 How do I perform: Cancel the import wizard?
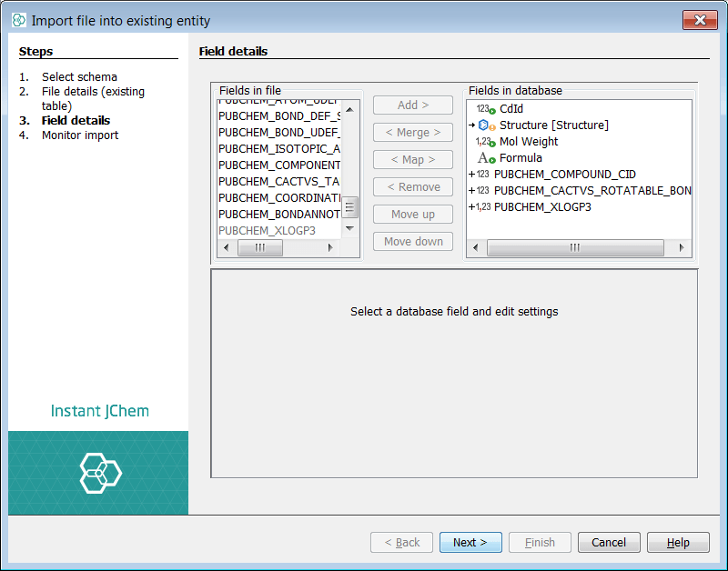coord(609,542)
